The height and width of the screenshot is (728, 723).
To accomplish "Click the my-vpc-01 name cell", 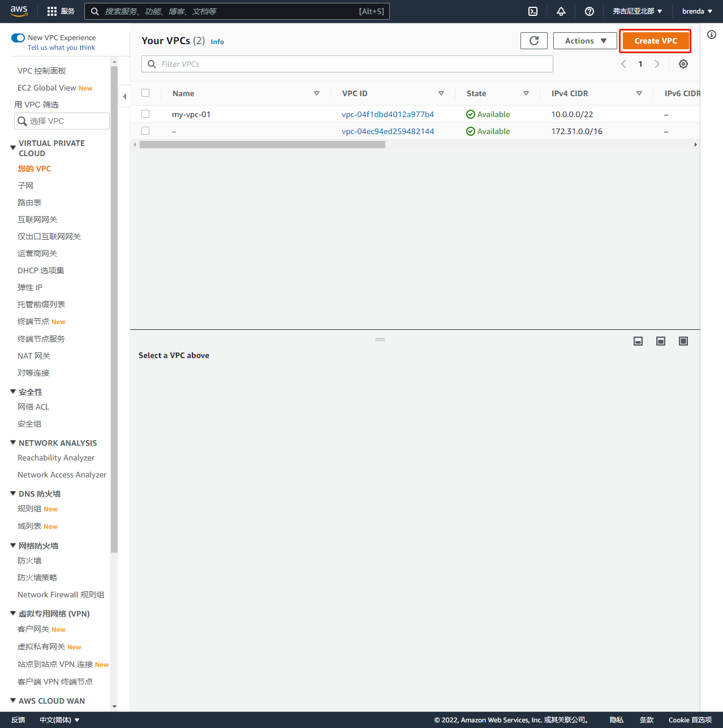I will coord(191,114).
